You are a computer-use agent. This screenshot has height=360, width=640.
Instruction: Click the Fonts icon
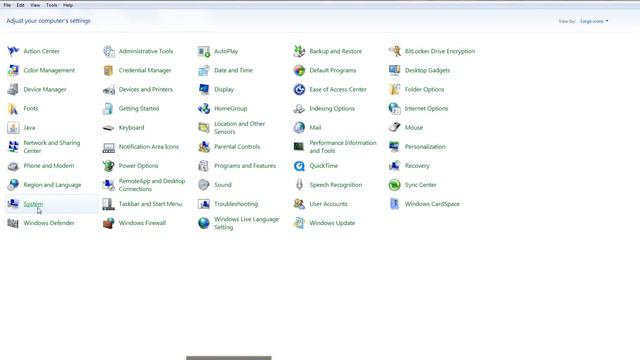click(x=13, y=109)
